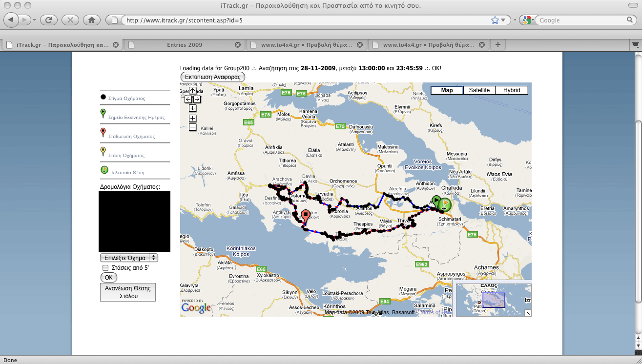Close the iTrack.gr tab
Screen dimensions: 642x364
[x=116, y=45]
